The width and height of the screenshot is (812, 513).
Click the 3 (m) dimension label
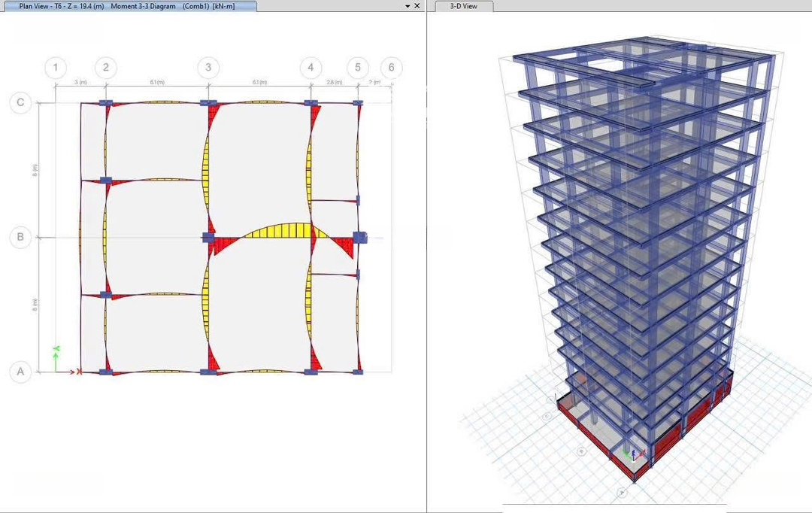click(80, 82)
